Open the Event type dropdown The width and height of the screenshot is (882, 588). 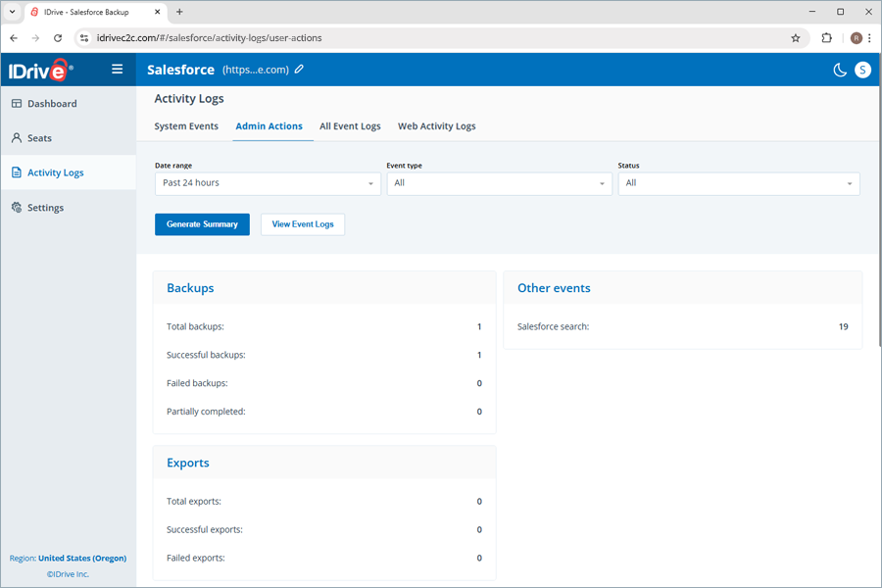(499, 183)
